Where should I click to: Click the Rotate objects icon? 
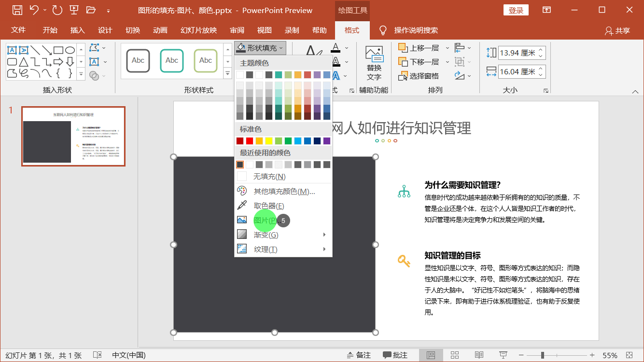[x=460, y=76]
